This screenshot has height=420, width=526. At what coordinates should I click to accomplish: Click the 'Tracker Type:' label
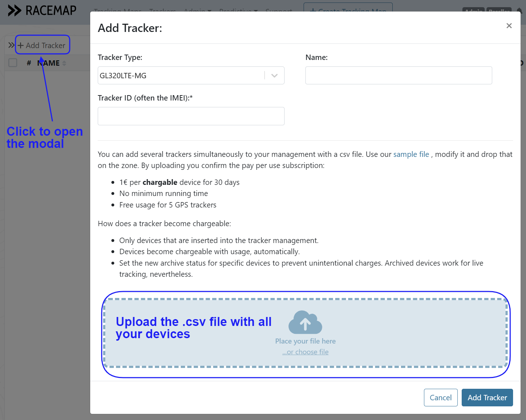120,57
